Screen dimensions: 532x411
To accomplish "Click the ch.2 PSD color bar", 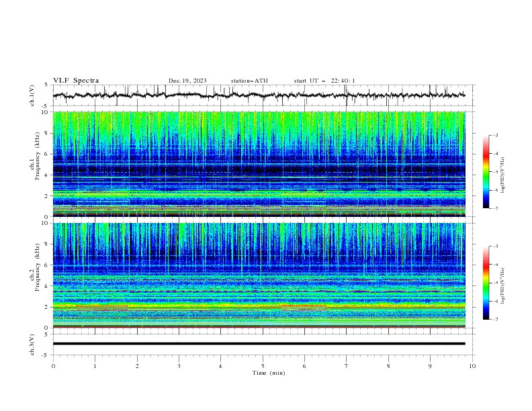I will 486,283.
